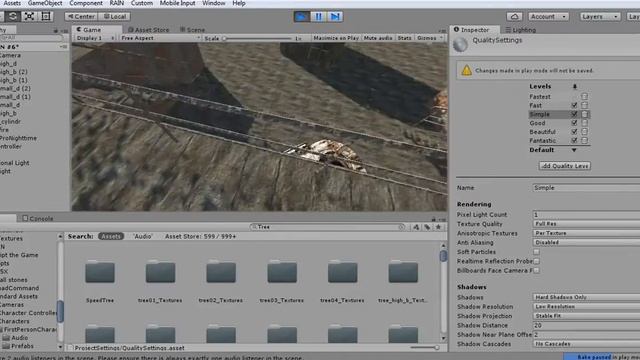The width and height of the screenshot is (640, 360).
Task: Open the Shadow Projection dropdown
Action: [x=586, y=316]
